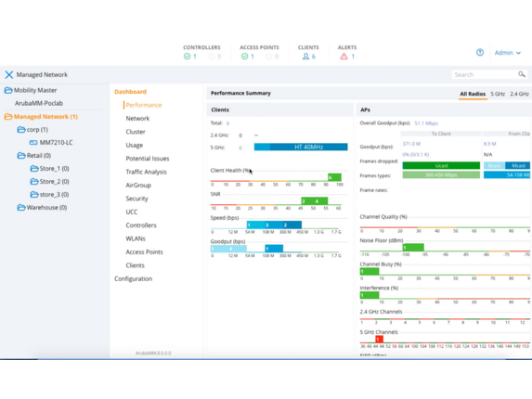The height and width of the screenshot is (399, 532).
Task: Click the Goodput dark blue bar segment 1
Action: pos(274,249)
